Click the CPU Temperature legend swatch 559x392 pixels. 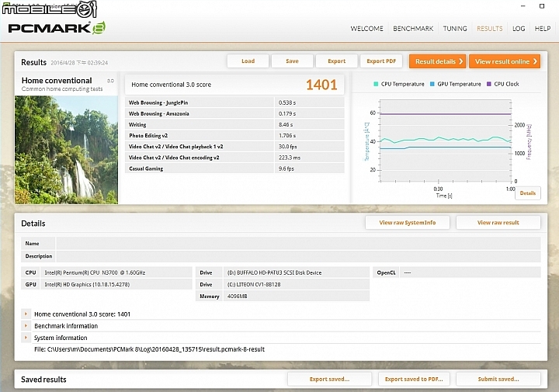pos(376,84)
